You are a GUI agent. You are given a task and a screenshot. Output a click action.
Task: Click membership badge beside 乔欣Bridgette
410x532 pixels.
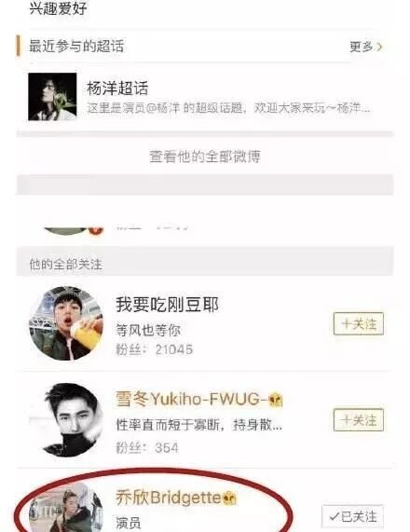[x=230, y=498]
